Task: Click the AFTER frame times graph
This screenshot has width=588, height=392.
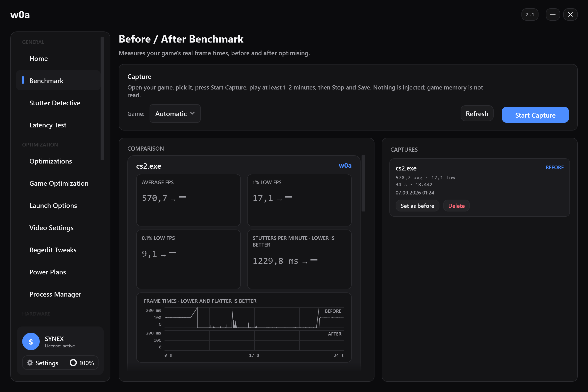Action: [254, 340]
